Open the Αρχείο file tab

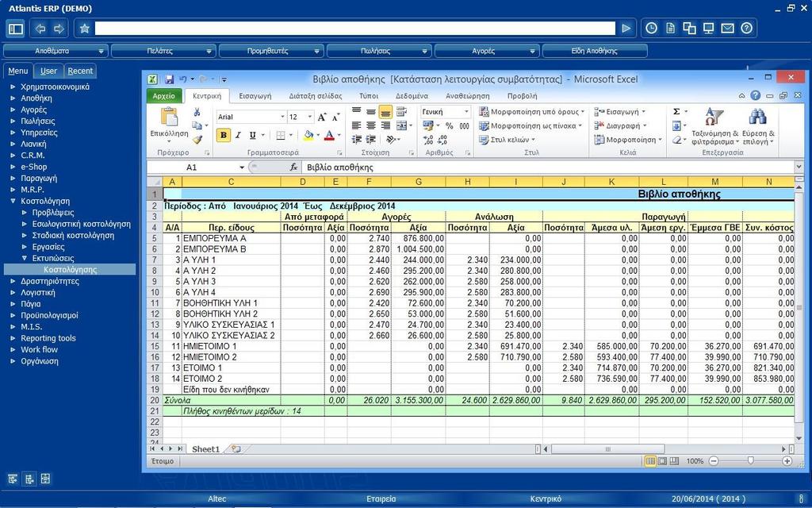[163, 96]
